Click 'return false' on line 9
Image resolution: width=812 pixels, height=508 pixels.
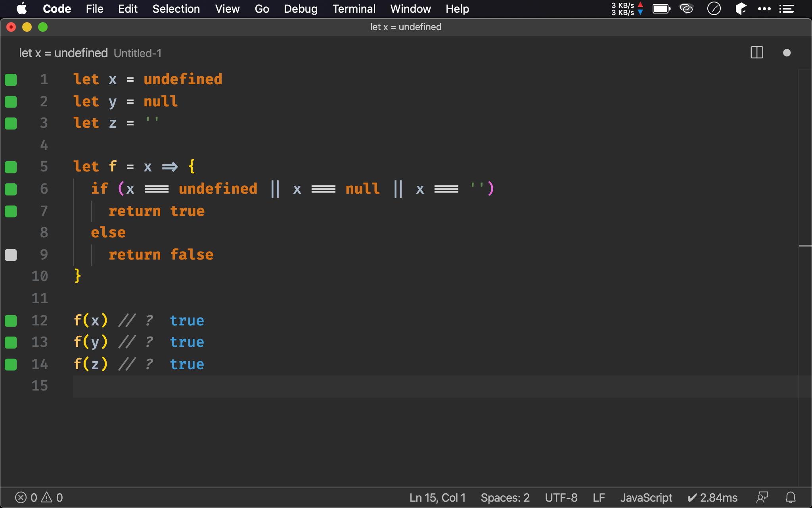161,255
